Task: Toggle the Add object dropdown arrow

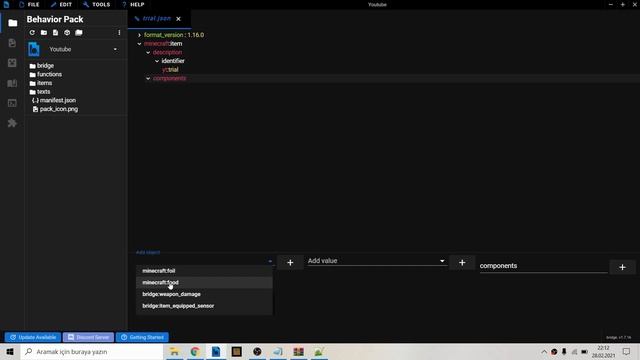Action: [270, 261]
